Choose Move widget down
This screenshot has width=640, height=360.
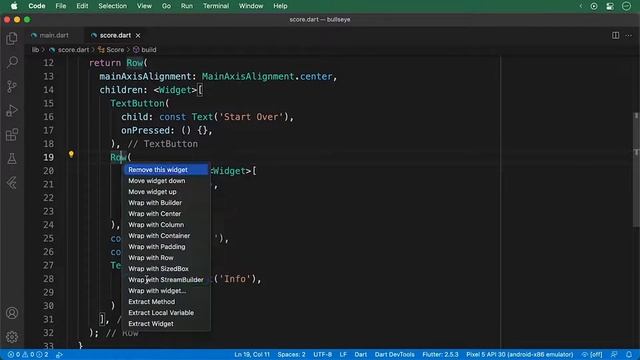pyautogui.click(x=167, y=180)
